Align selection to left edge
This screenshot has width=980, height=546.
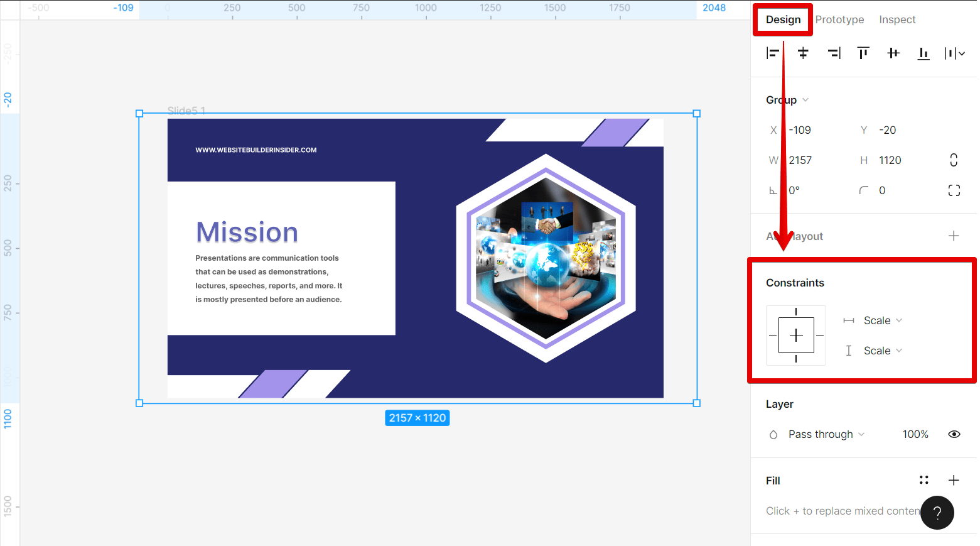[773, 53]
